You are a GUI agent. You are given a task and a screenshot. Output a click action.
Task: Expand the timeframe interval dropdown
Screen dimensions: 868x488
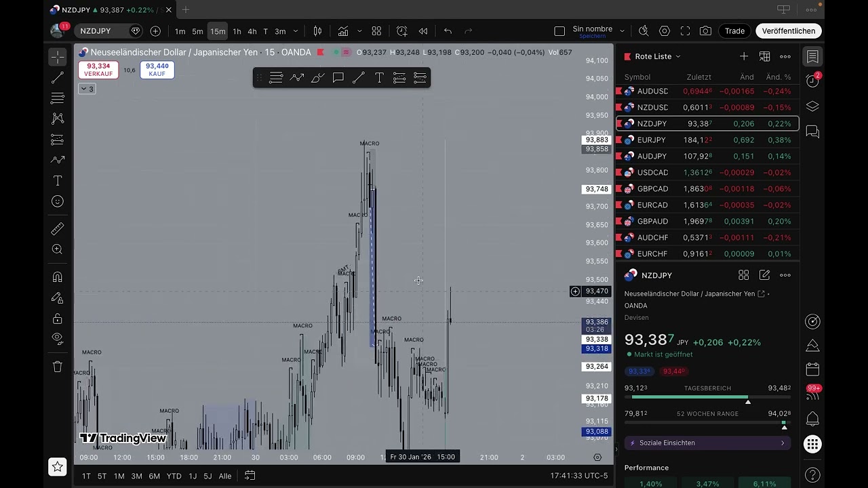tap(295, 31)
